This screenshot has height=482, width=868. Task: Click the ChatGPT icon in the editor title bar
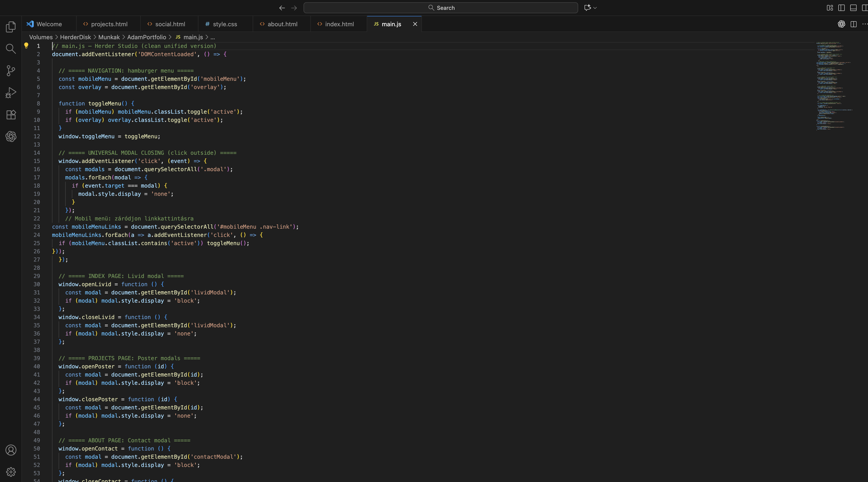tap(841, 24)
